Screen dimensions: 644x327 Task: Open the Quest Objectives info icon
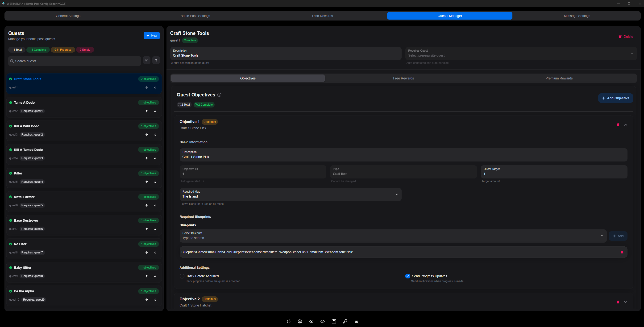pos(219,95)
